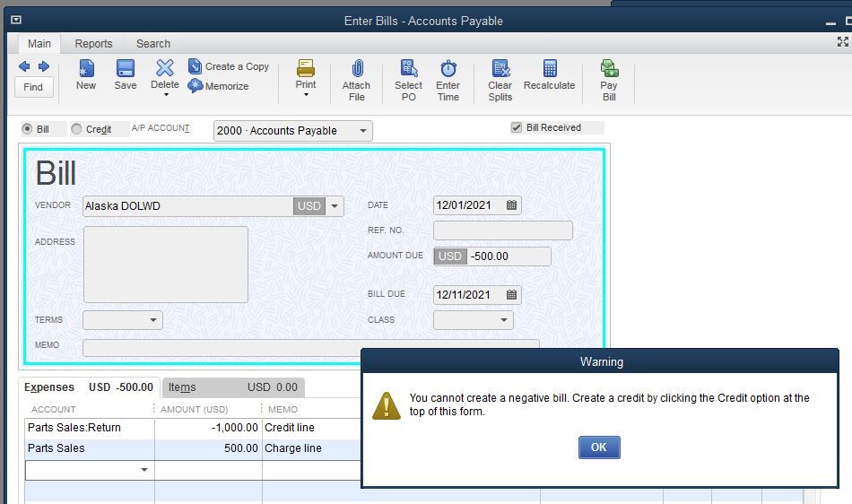Click the 500.00 amount cell
Viewport: 852px width, 504px height.
click(x=208, y=448)
